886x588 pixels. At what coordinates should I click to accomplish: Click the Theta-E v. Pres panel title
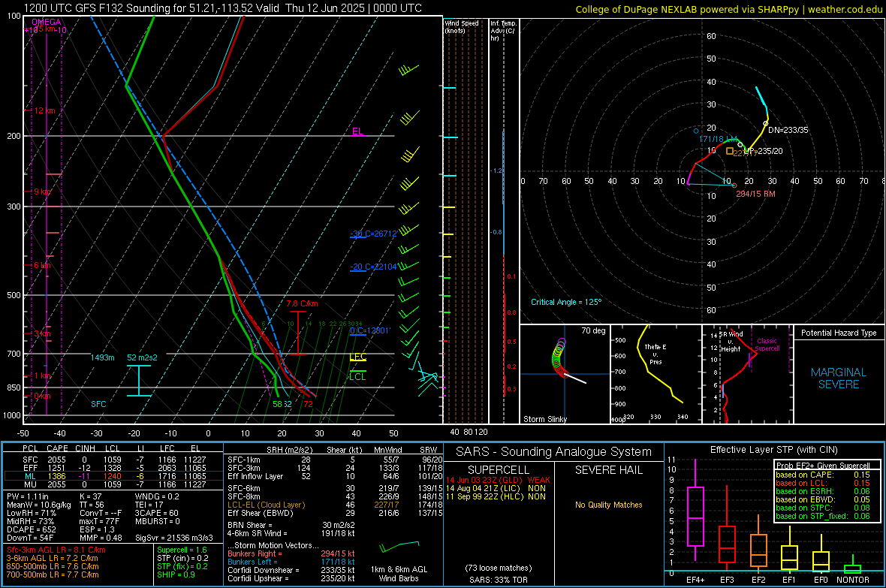click(655, 354)
